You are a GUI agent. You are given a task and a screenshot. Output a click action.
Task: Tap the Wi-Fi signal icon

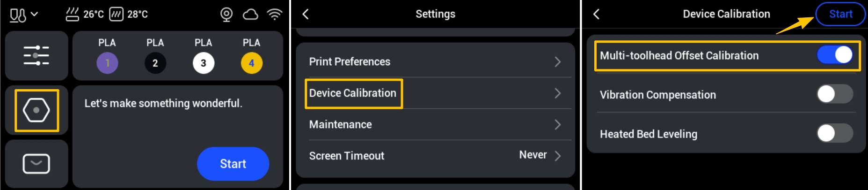pos(274,15)
